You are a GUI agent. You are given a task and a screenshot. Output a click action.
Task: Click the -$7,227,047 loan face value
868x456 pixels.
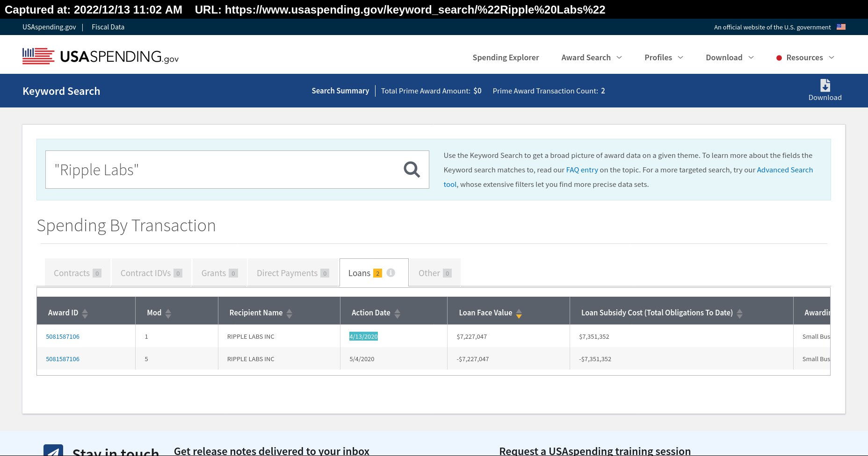[473, 359]
